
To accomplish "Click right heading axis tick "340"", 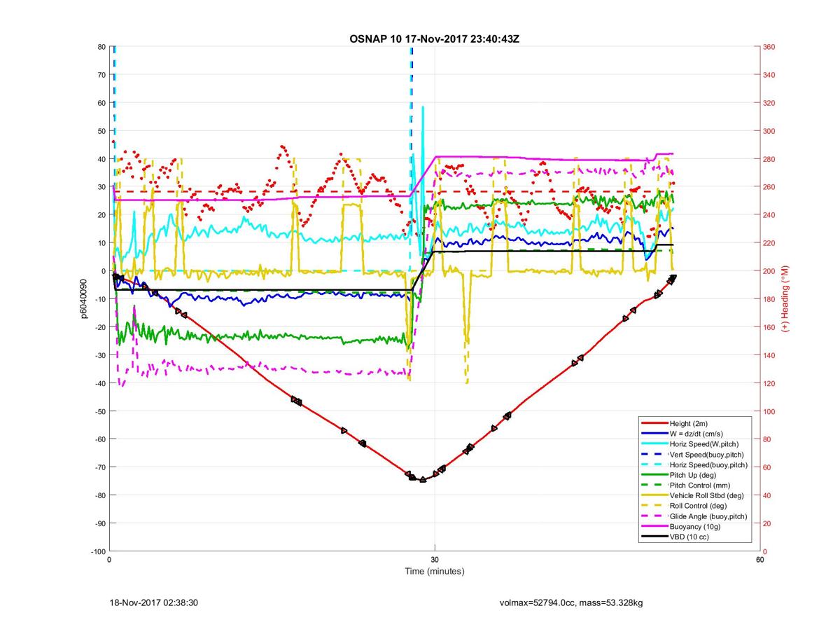I will [x=769, y=75].
